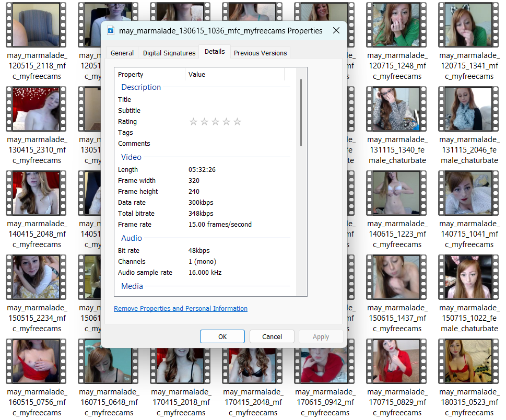Set rating to three stars
The image size is (506, 420).
pos(215,122)
